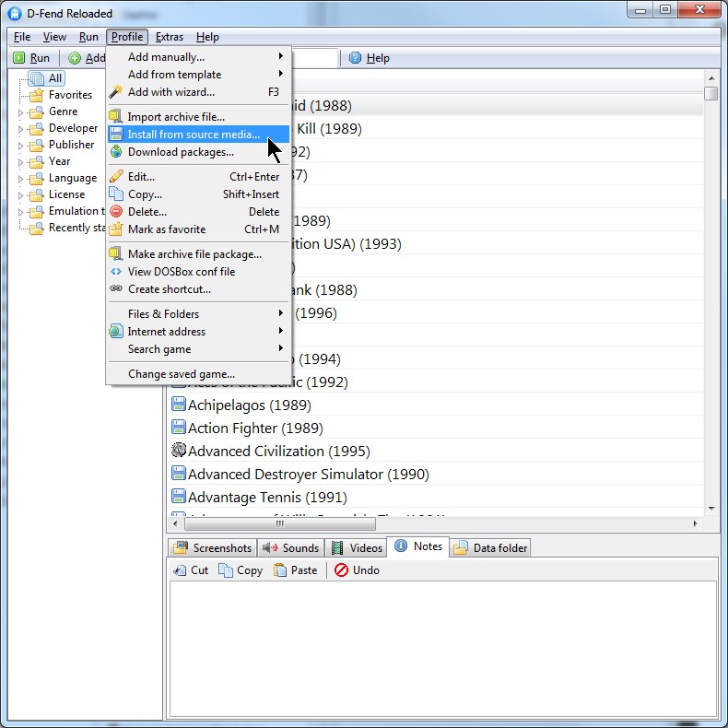Click the Copy pages icon in Profile menu
This screenshot has height=728, width=728.
click(x=116, y=194)
